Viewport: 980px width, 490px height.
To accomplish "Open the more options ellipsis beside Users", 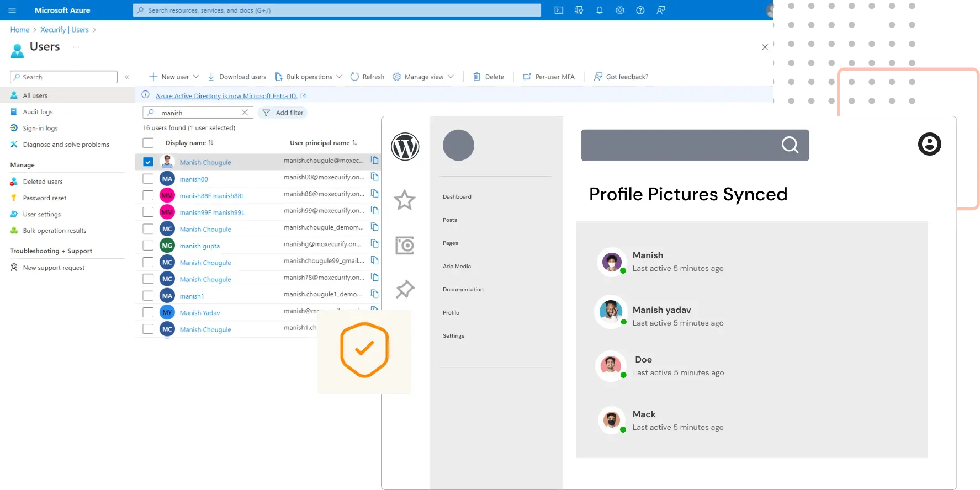I will (76, 47).
